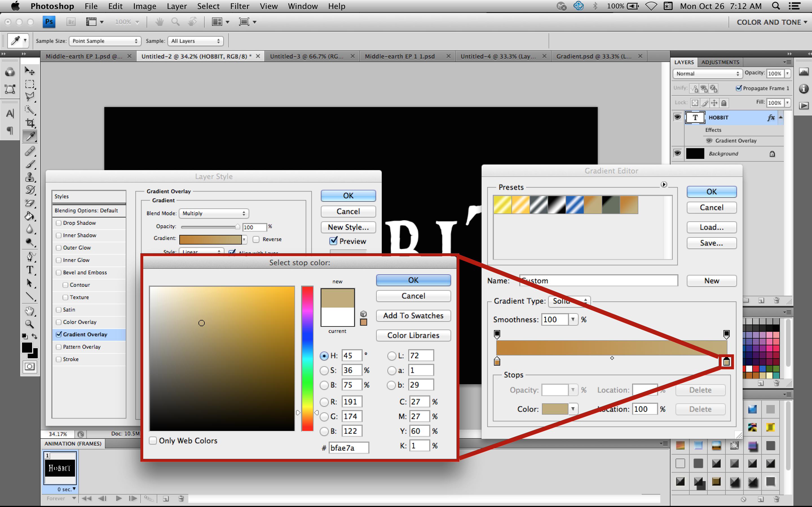Click the Color Libraries button

point(413,335)
